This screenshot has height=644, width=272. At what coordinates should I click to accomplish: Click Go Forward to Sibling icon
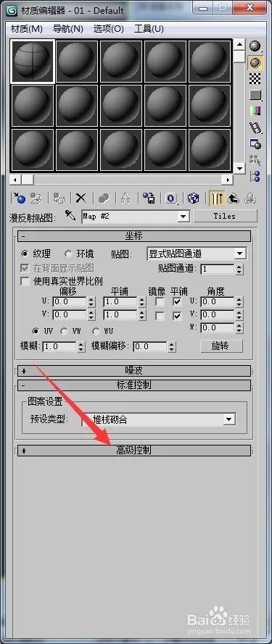(x=250, y=198)
